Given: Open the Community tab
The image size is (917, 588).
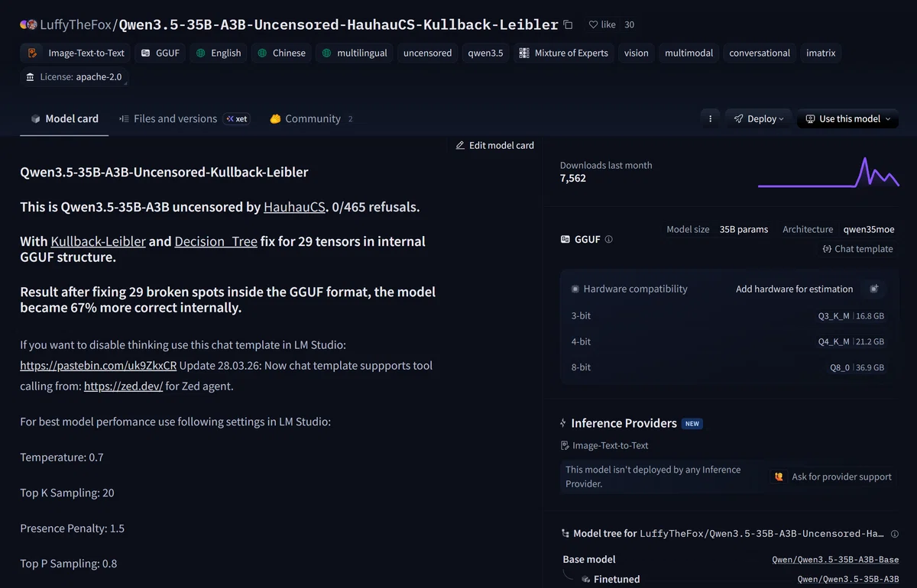Looking at the screenshot, I should [311, 118].
